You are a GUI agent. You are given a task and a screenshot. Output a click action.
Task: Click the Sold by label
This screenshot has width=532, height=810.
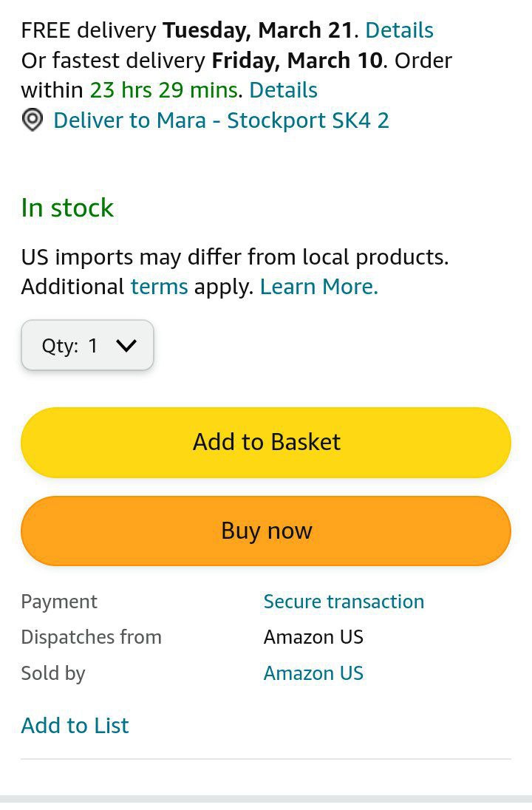click(x=53, y=673)
